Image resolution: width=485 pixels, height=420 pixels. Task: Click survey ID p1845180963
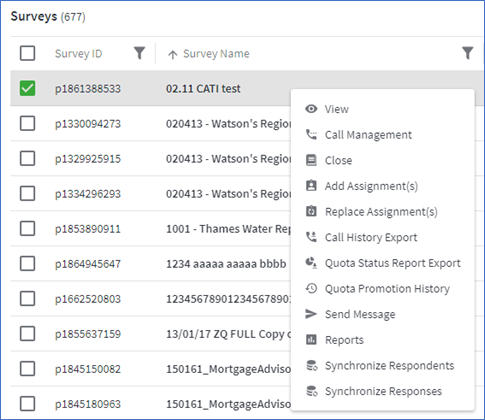coord(88,404)
